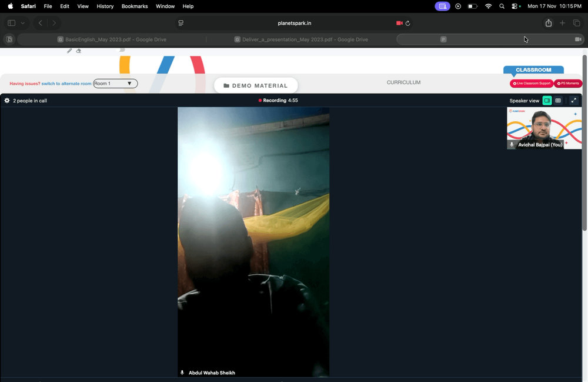Click the planetspark.in address field
The image size is (588, 382).
click(x=295, y=23)
